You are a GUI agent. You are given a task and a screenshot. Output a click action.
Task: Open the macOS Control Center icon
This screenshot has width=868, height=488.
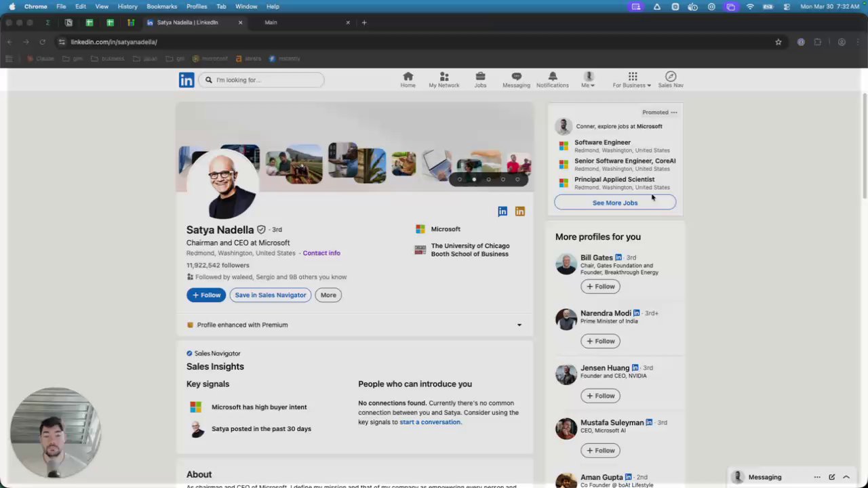[787, 6]
